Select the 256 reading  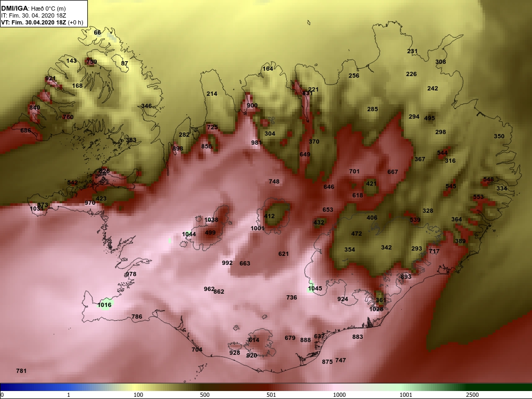354,76
